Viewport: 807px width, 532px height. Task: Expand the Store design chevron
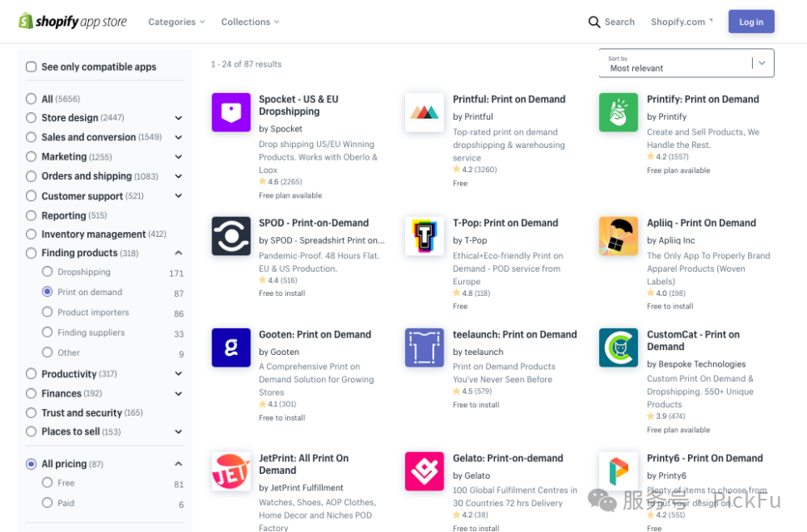(x=179, y=118)
